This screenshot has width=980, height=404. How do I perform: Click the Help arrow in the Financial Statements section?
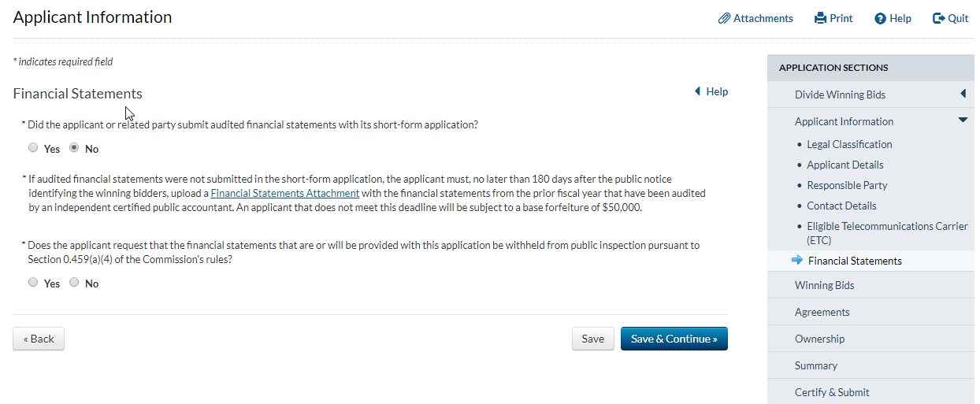point(697,92)
